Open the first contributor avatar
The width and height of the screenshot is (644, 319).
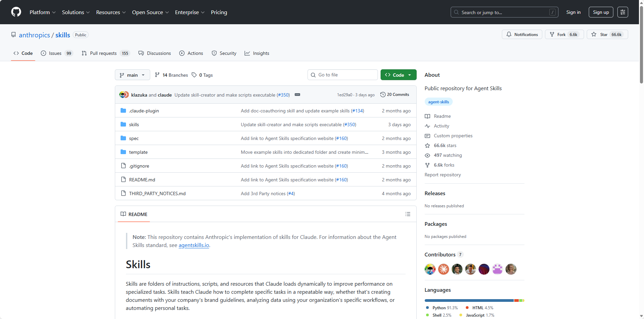pos(430,269)
